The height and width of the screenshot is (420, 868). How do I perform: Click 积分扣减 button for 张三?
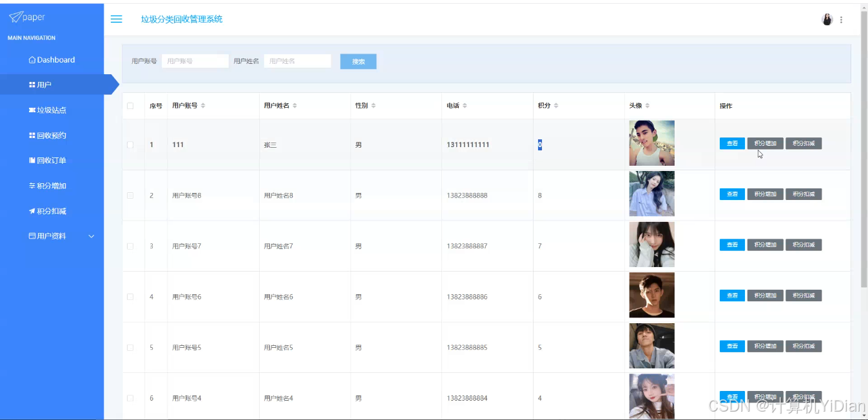(804, 143)
